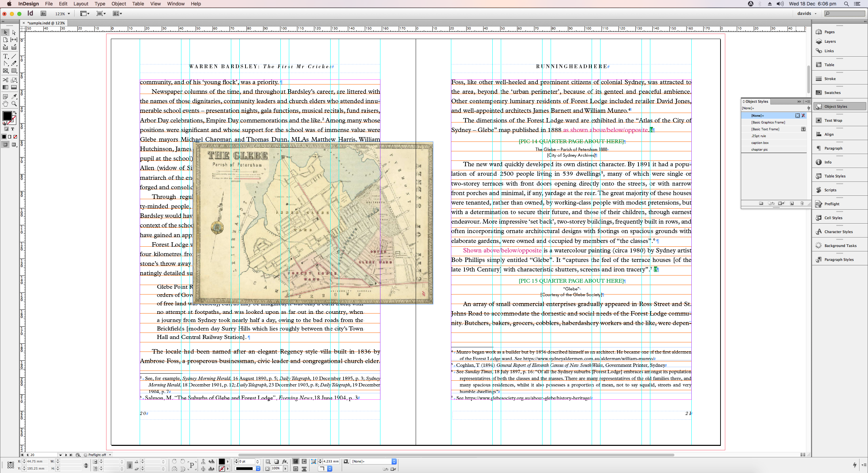
Task: Select the caption box object style
Action: (x=760, y=143)
